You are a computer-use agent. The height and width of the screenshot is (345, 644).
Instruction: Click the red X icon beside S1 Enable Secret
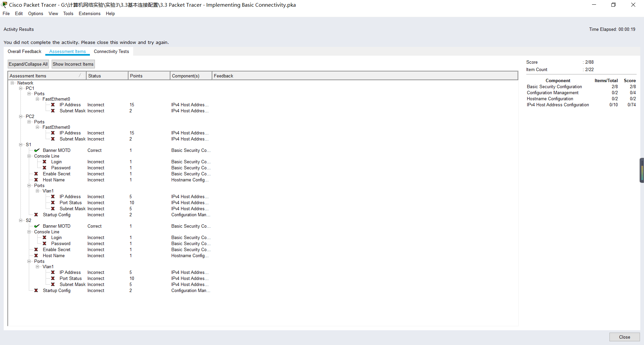point(36,174)
